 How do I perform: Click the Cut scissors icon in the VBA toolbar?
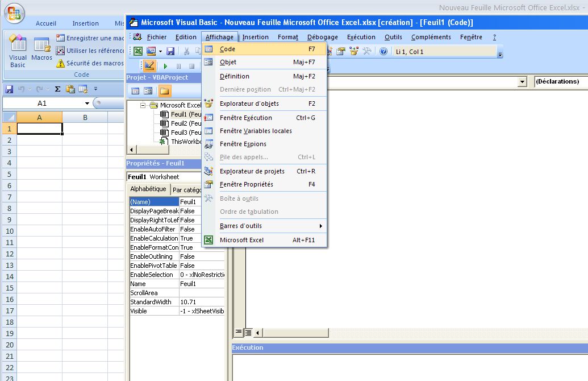pyautogui.click(x=186, y=51)
